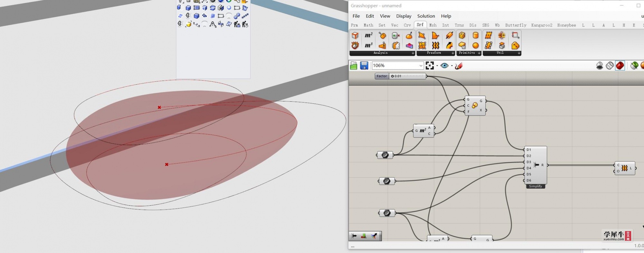
Task: Select the Cylinder icon in Primitive panel
Action: coord(476,35)
